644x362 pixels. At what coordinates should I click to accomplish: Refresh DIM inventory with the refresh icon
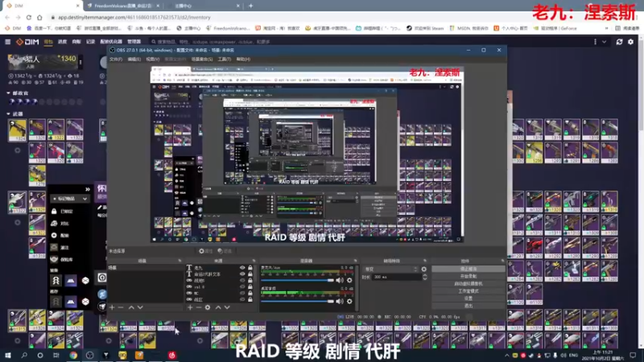(619, 42)
